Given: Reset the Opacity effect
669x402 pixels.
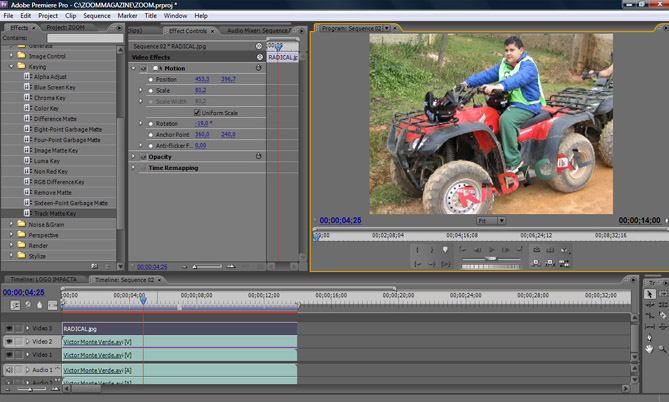Looking at the screenshot, I should pyautogui.click(x=259, y=156).
